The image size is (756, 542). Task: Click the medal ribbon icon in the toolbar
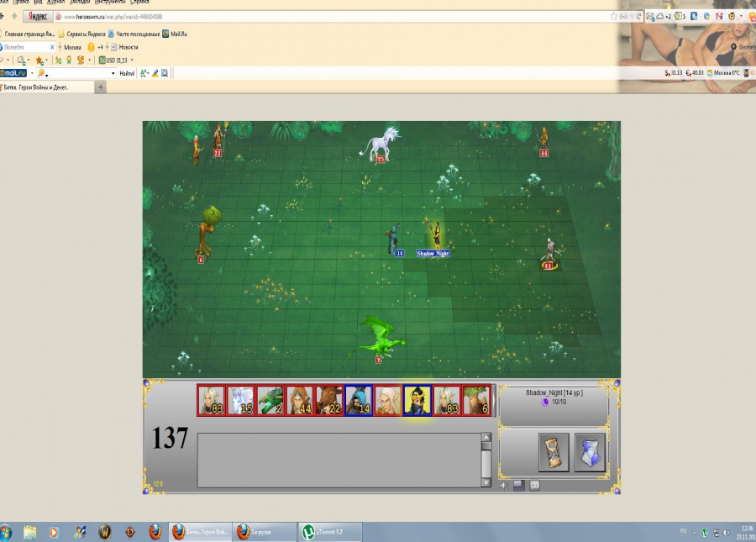click(69, 61)
